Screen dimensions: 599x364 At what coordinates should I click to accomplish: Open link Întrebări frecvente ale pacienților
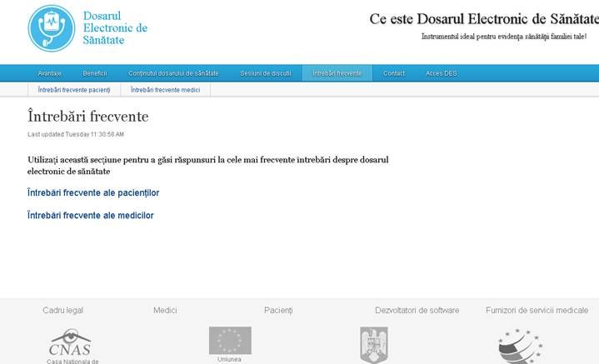click(93, 193)
